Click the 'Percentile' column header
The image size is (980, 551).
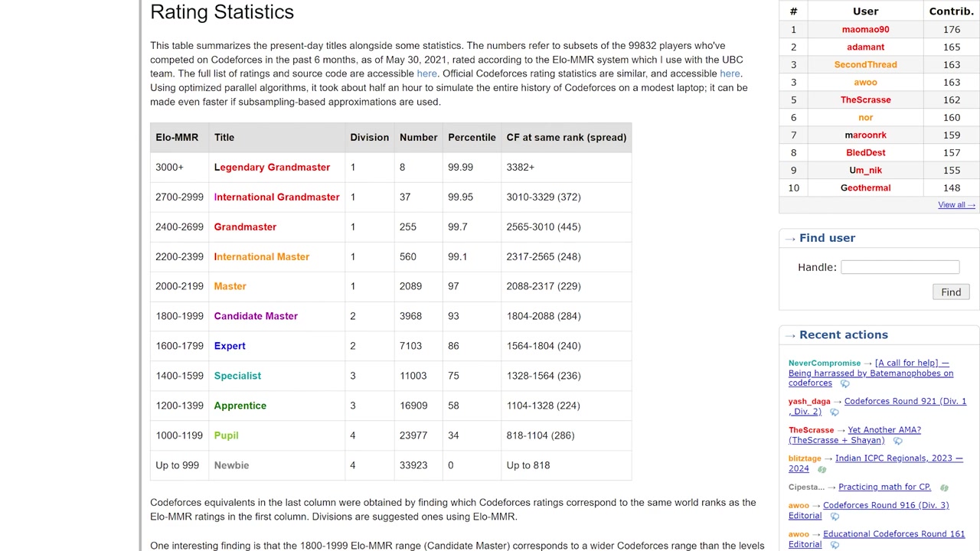472,137
